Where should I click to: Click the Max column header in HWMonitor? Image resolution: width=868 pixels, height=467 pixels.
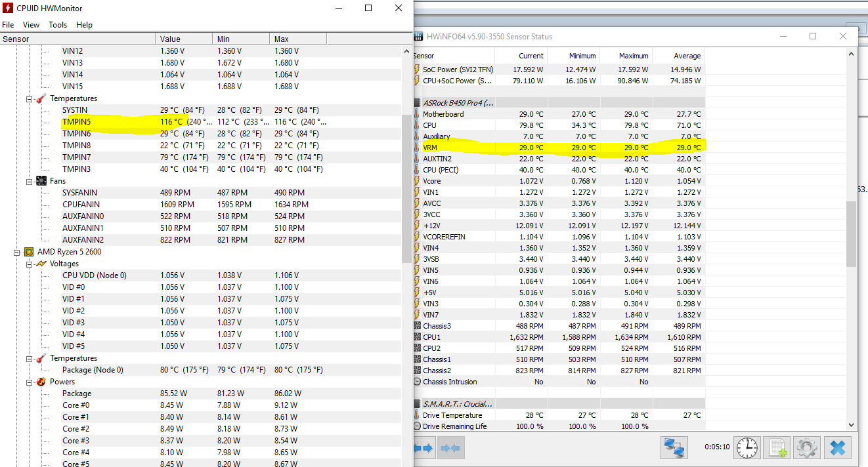[298, 39]
